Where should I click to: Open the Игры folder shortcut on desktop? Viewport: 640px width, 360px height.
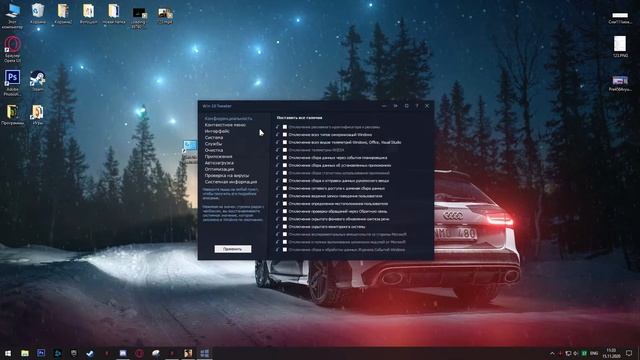38,115
